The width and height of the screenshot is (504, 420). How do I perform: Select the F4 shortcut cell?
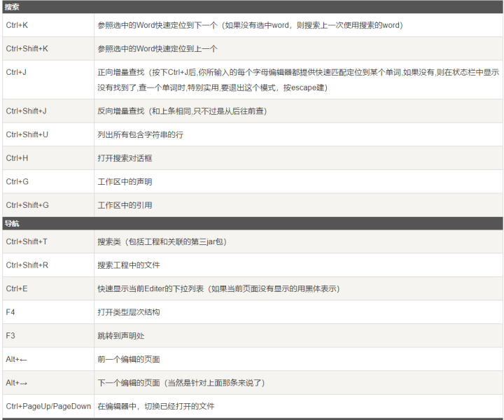coord(48,312)
